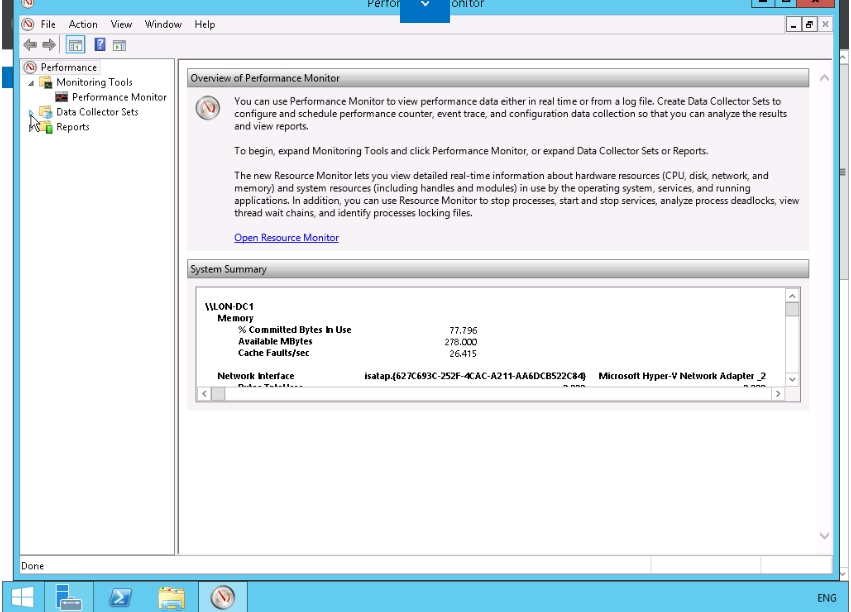The image size is (851, 612).
Task: Open Server Manager from taskbar
Action: coord(68,597)
